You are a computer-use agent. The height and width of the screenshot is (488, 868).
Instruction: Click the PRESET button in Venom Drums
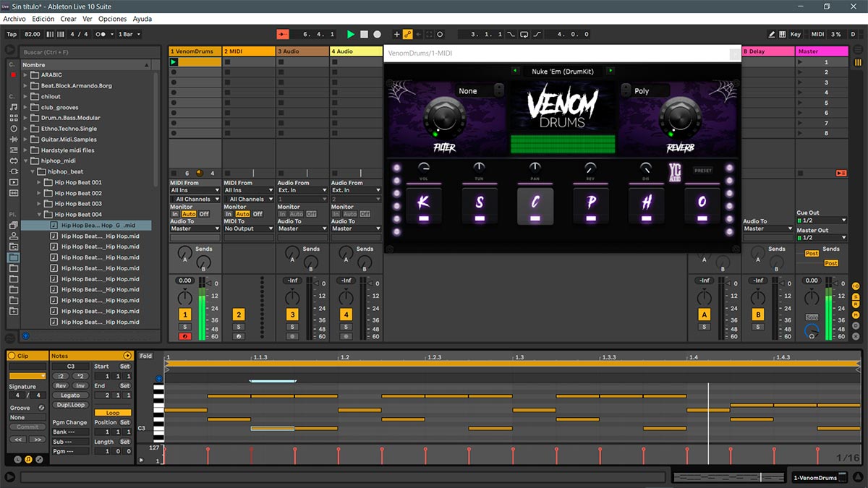pyautogui.click(x=702, y=171)
